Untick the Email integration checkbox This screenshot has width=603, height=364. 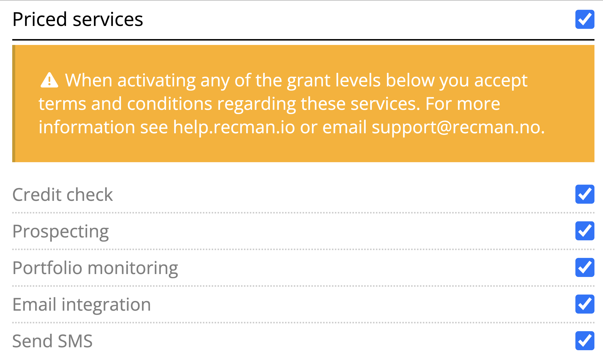tap(585, 304)
